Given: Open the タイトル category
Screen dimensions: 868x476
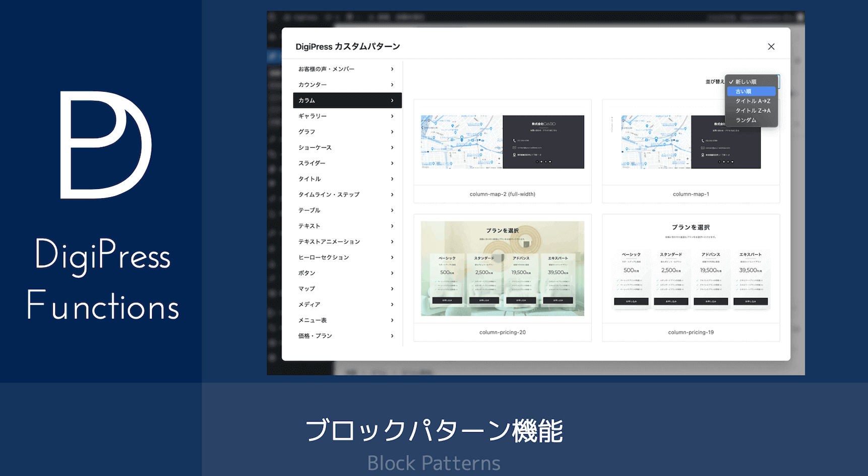Looking at the screenshot, I should (x=347, y=178).
